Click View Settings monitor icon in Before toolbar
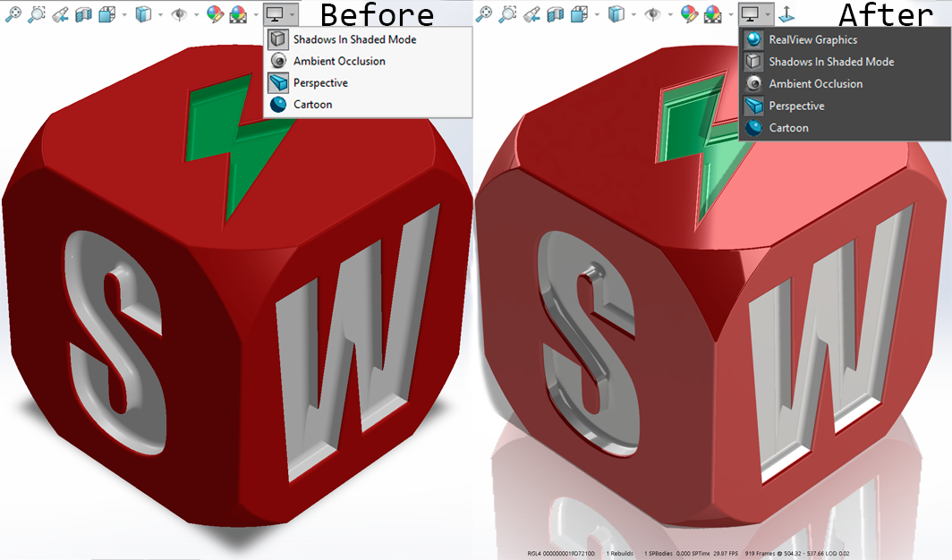 [275, 13]
